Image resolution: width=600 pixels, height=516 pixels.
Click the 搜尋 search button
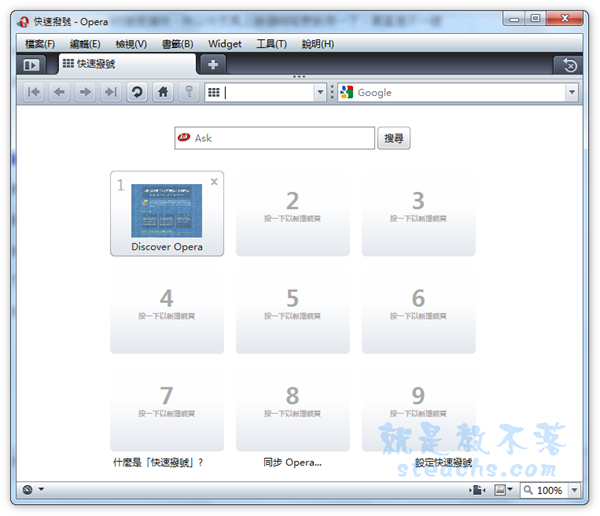[x=394, y=138]
